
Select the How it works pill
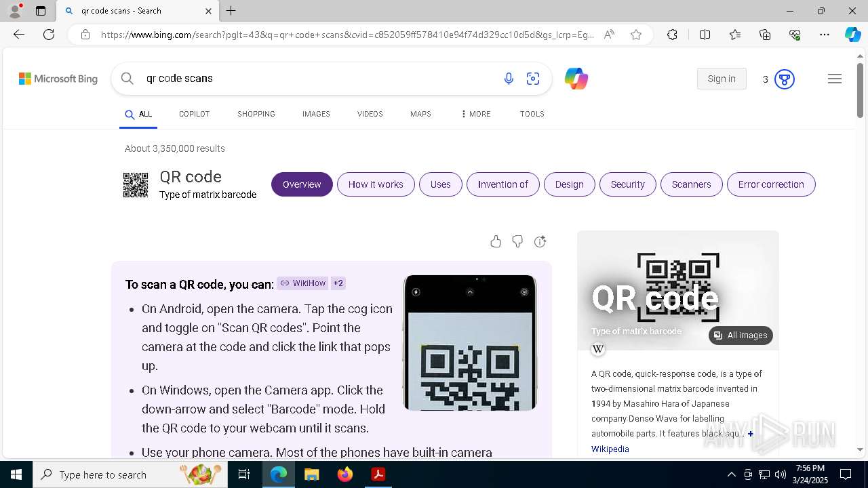pyautogui.click(x=376, y=184)
